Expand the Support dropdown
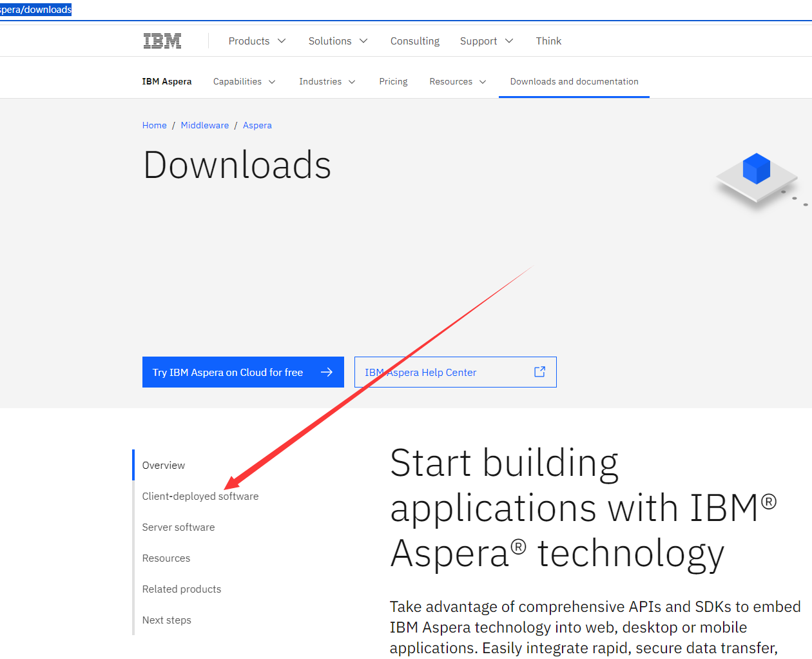The width and height of the screenshot is (812, 659). point(487,41)
